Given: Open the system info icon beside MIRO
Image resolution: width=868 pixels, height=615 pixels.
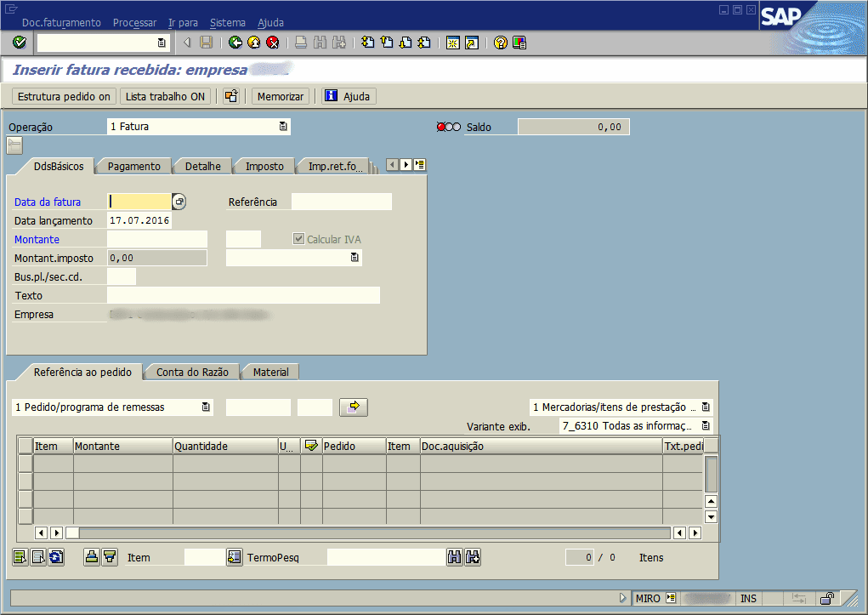Looking at the screenshot, I should pyautogui.click(x=671, y=598).
